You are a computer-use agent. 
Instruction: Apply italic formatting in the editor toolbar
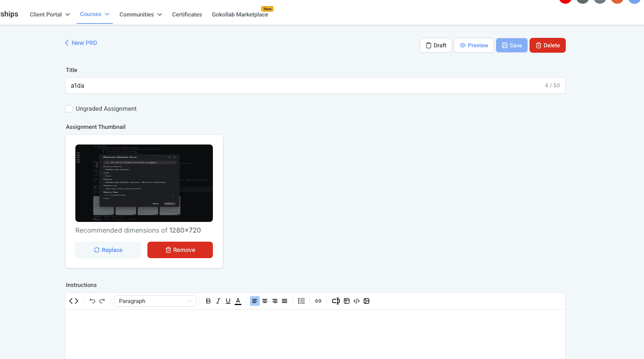[218, 301]
